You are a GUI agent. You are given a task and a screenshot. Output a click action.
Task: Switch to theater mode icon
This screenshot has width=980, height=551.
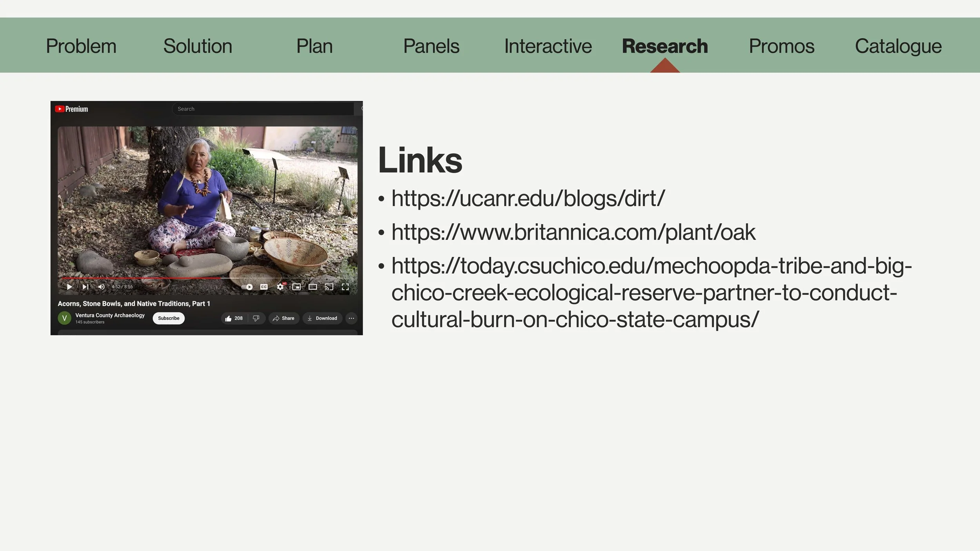pyautogui.click(x=312, y=287)
